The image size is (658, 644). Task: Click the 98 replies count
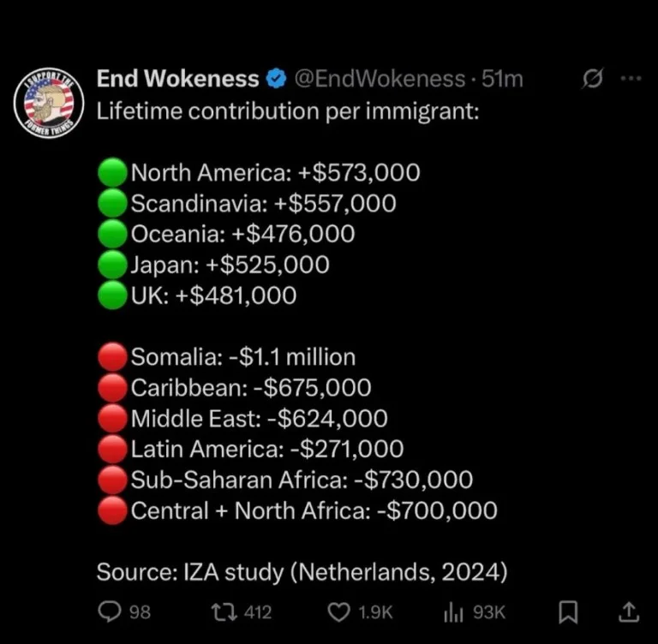[x=140, y=612]
